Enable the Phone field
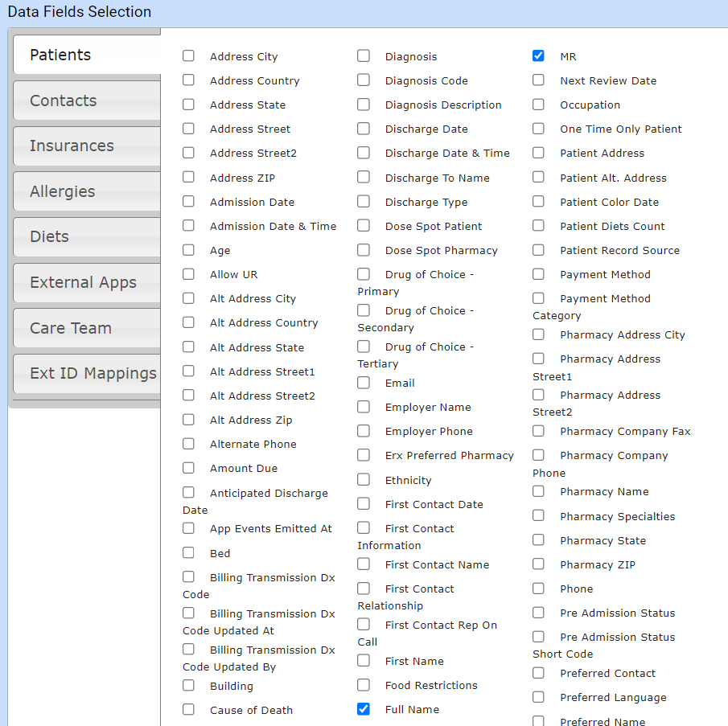Viewport: 728px width, 726px height. 538,588
